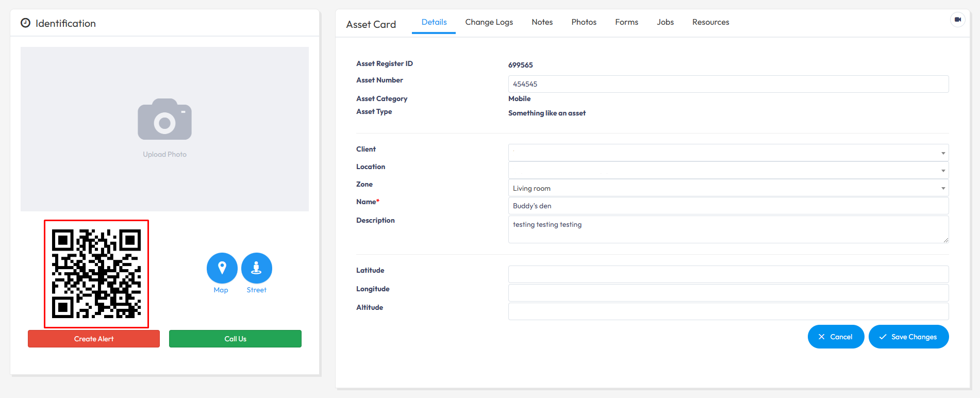This screenshot has height=398, width=980.
Task: Click the Street label link
Action: 256,290
